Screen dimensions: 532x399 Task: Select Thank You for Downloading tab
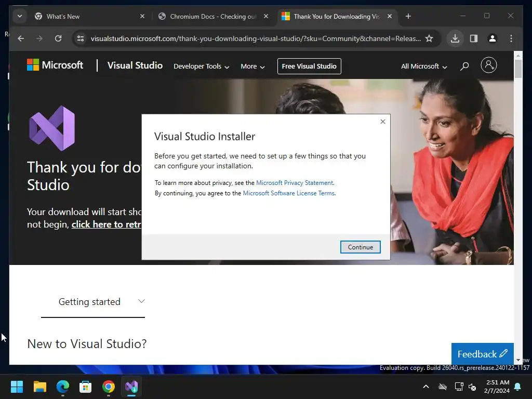coord(336,16)
